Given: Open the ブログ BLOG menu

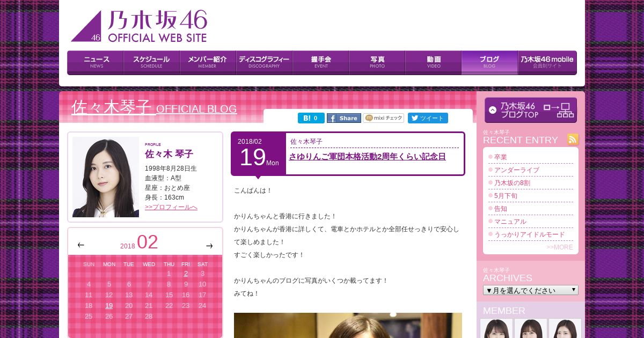Looking at the screenshot, I should (489, 62).
